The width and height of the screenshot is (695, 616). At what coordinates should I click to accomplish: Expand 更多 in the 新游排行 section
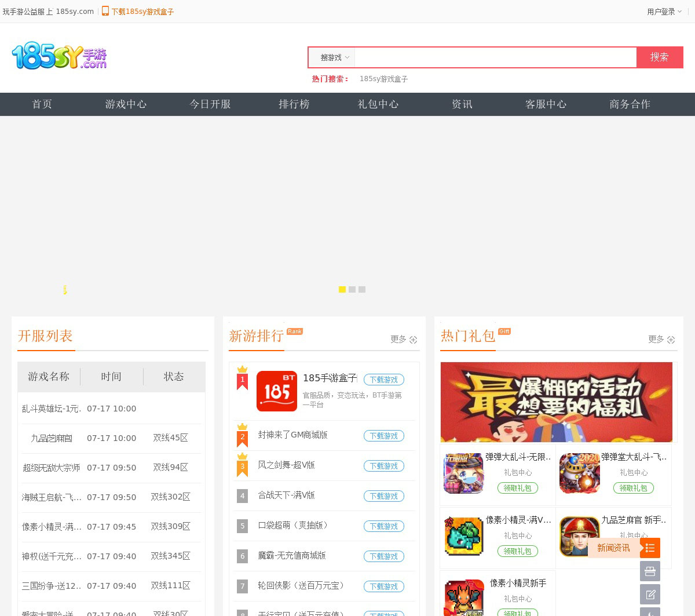tap(404, 340)
